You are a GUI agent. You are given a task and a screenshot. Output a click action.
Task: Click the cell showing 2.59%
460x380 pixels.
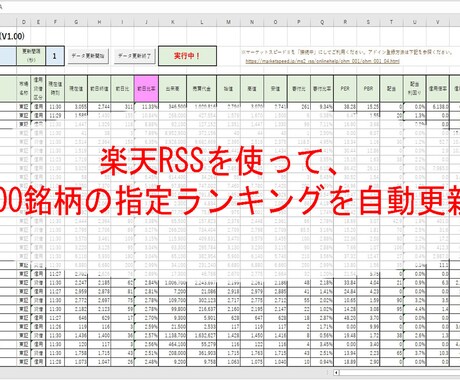(x=146, y=327)
